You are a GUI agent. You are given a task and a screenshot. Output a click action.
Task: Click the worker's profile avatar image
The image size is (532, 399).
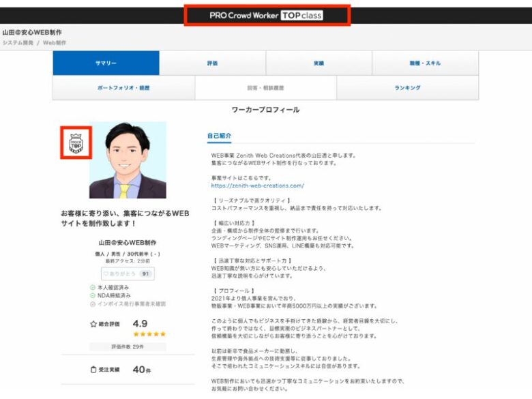pyautogui.click(x=128, y=160)
